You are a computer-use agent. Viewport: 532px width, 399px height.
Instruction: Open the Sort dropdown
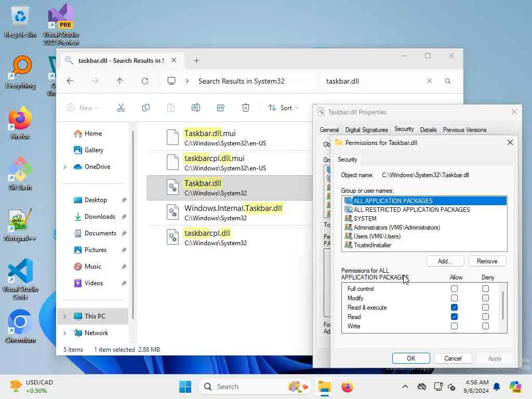[x=283, y=108]
